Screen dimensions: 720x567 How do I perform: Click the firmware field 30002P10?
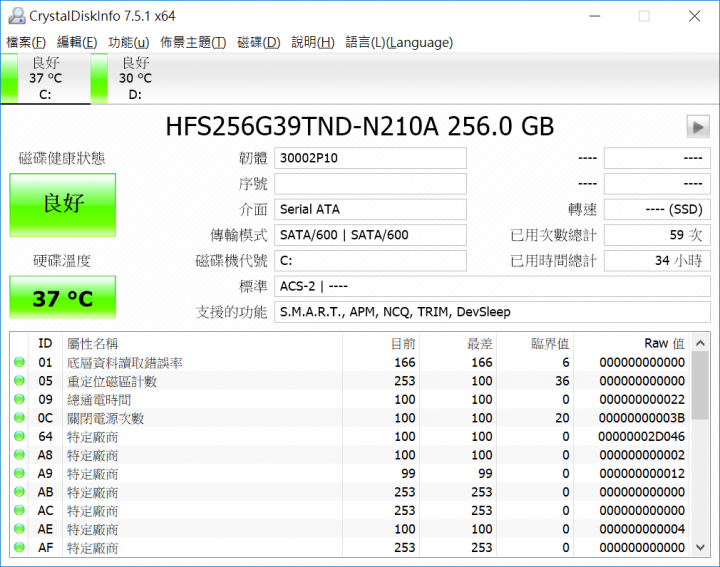click(370, 158)
